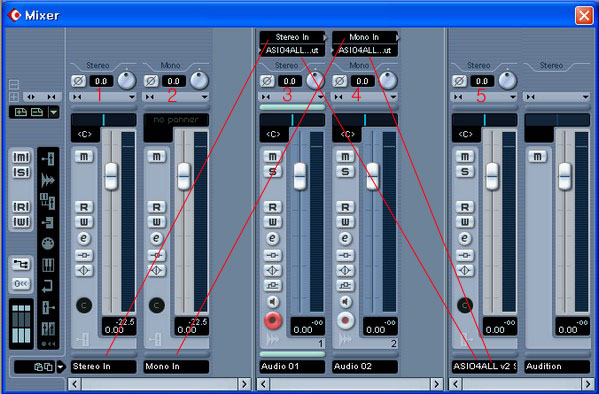Screen dimensions: 599x394
Task: Open Stereo In input routing dropdown on Audio 01
Action: 293,37
